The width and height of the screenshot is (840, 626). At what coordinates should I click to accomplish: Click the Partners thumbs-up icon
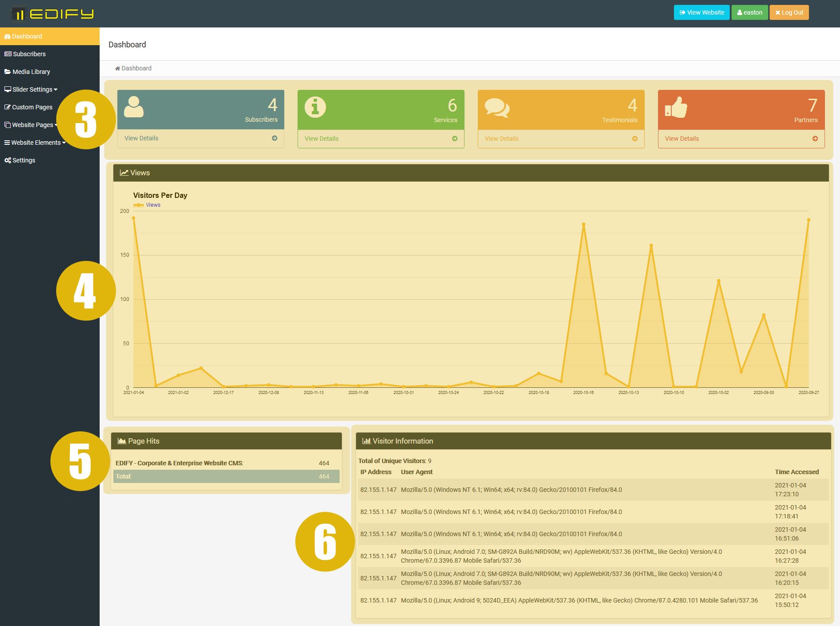[676, 108]
